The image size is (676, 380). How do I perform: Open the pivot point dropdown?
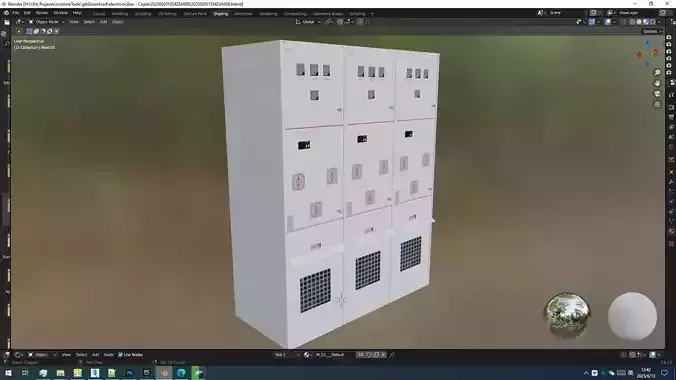click(329, 22)
